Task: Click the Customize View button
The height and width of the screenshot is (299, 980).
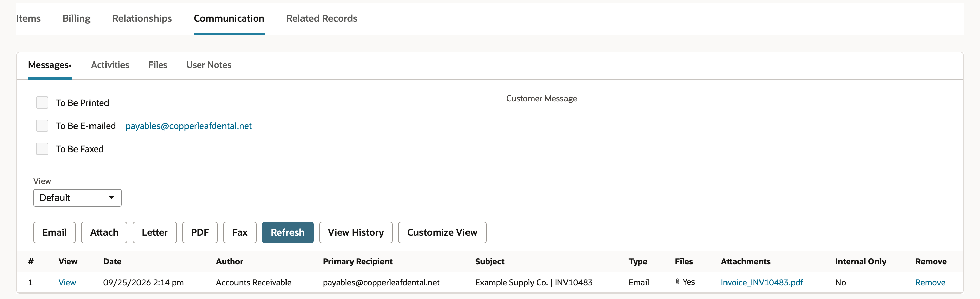Action: click(x=442, y=232)
